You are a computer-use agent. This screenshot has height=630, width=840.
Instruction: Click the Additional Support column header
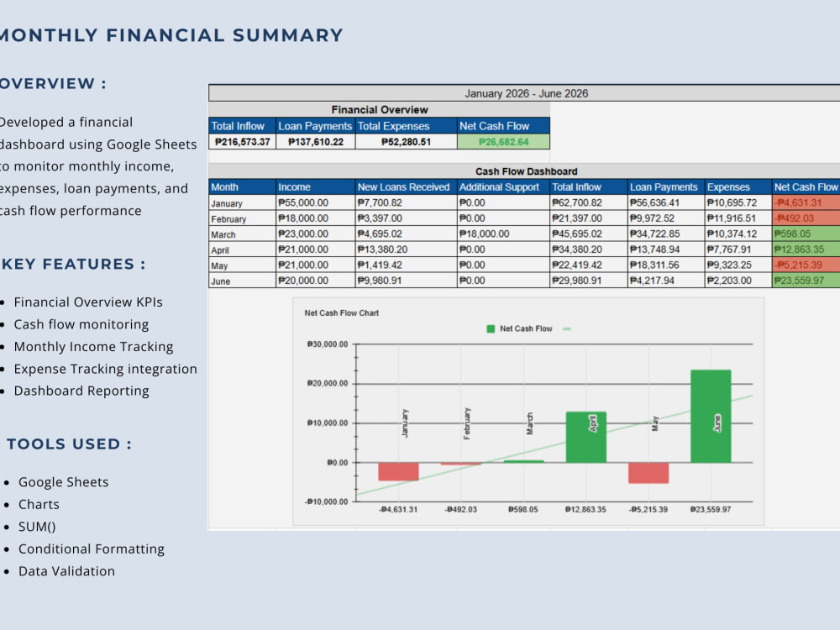coord(503,187)
